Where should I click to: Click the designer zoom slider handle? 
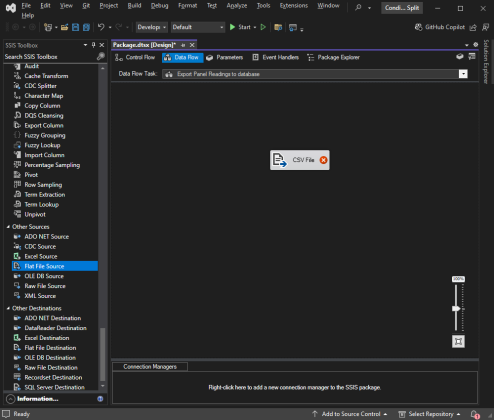pyautogui.click(x=456, y=308)
